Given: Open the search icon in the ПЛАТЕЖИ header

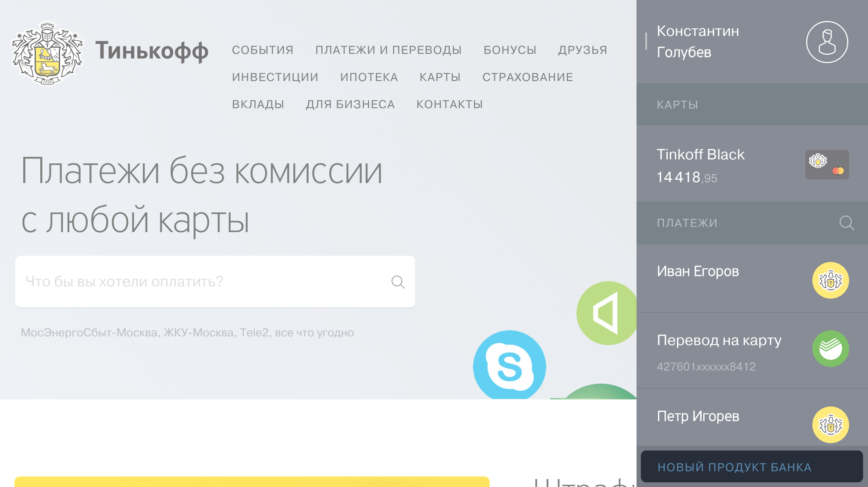Looking at the screenshot, I should [x=847, y=223].
